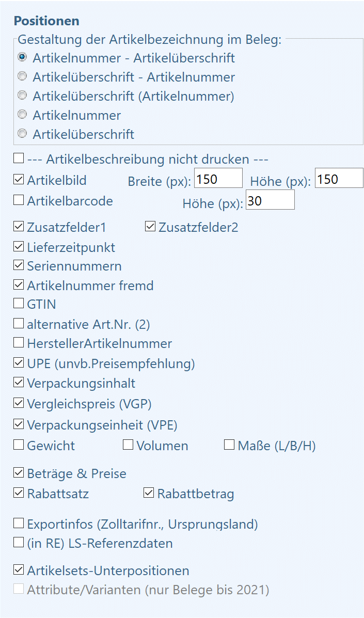Click the Artikelbild Breite (px) input field

pyautogui.click(x=218, y=178)
